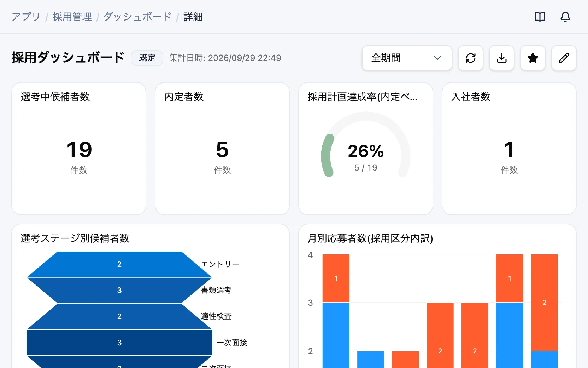Go to 採用管理 breadcrumb
Screen dimensions: 588x368
coord(72,17)
